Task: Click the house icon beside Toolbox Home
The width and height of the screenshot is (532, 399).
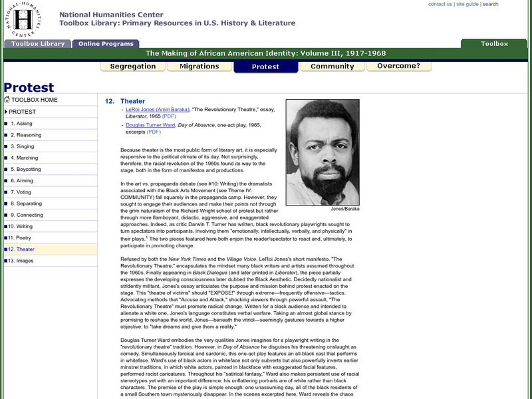Action: coord(7,99)
